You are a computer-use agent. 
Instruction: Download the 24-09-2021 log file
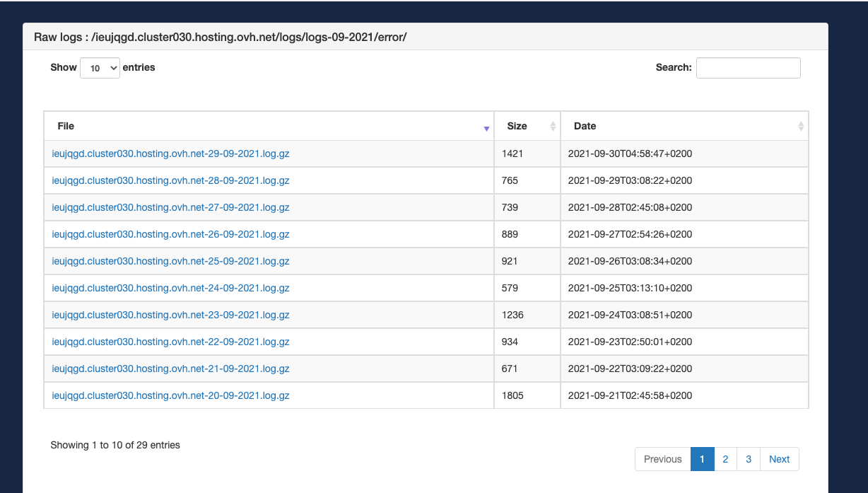tap(170, 288)
